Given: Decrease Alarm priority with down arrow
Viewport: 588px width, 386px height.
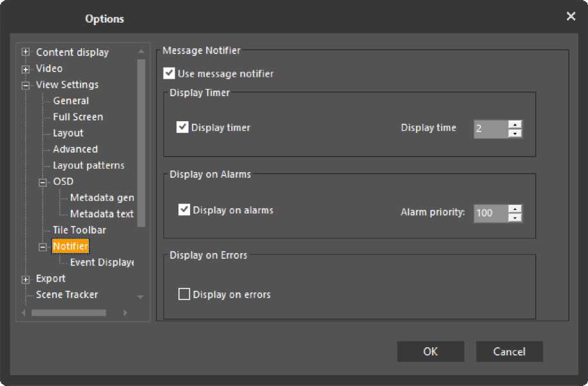Looking at the screenshot, I should [515, 218].
